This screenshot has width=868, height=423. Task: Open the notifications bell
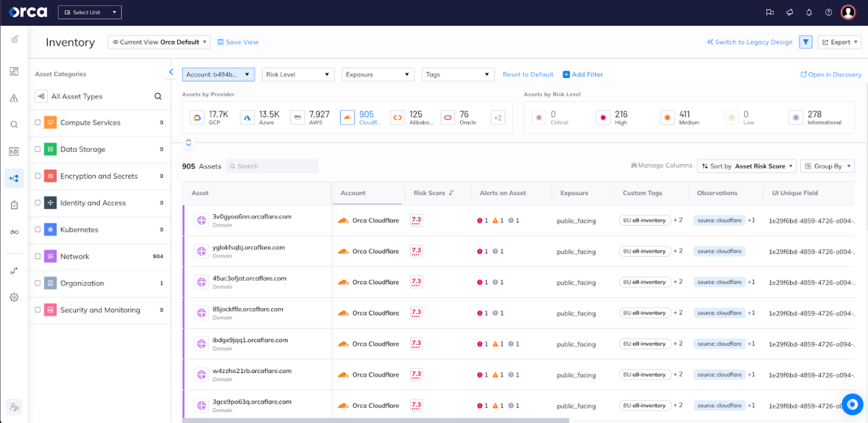coord(809,12)
